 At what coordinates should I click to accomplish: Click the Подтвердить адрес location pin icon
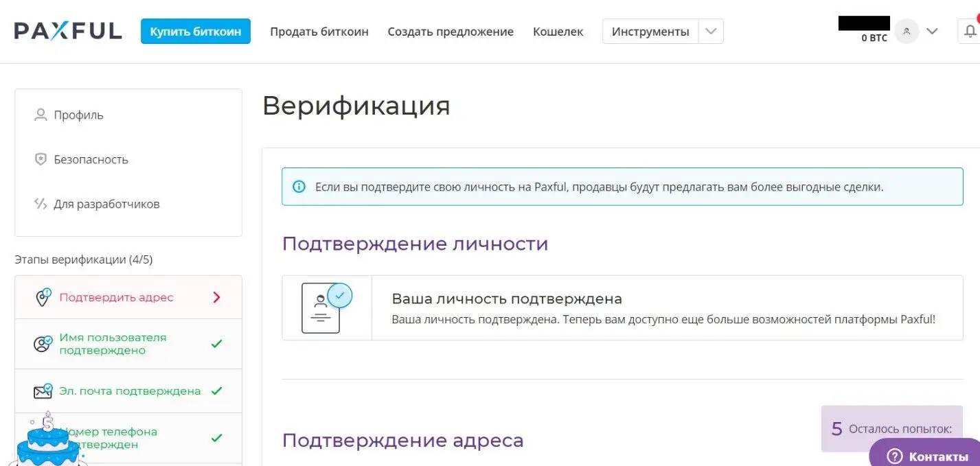[43, 297]
